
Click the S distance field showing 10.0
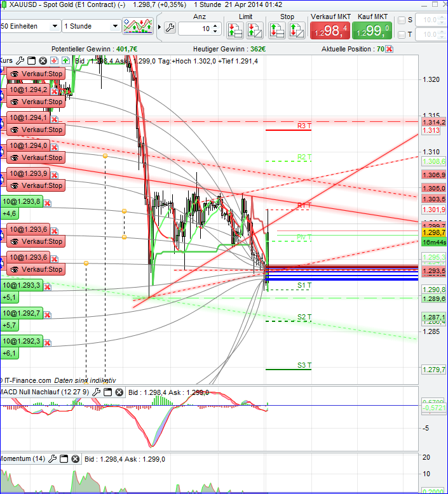coord(431,20)
